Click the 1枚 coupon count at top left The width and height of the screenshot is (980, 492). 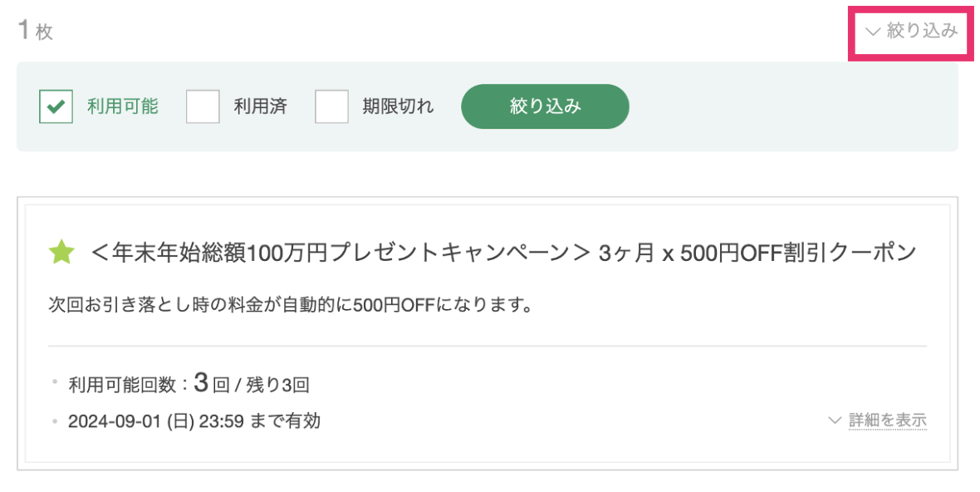(36, 31)
